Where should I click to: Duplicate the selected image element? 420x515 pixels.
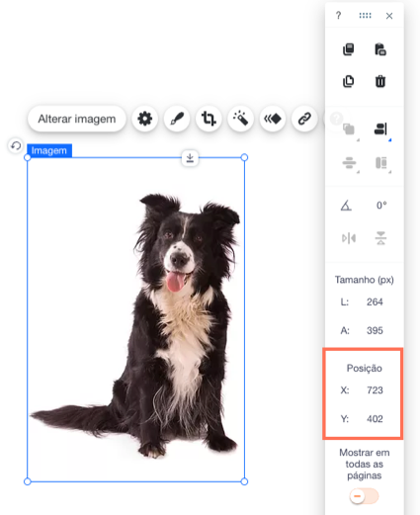[x=349, y=81]
